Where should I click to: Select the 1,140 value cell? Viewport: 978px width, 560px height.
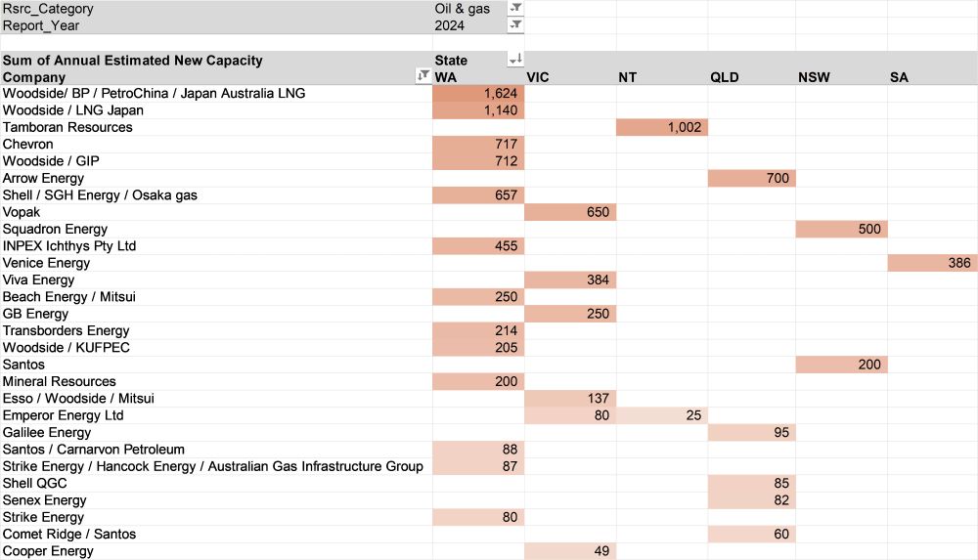click(x=478, y=110)
